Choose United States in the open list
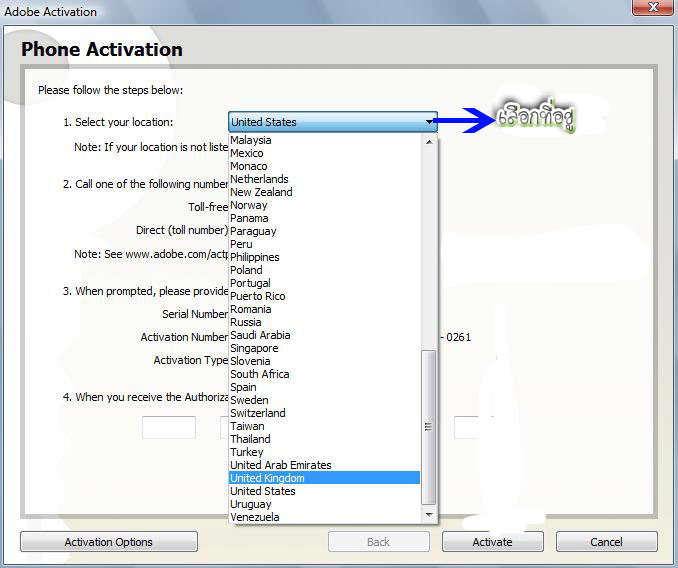Screen dimensions: 678x568 (x=325, y=491)
